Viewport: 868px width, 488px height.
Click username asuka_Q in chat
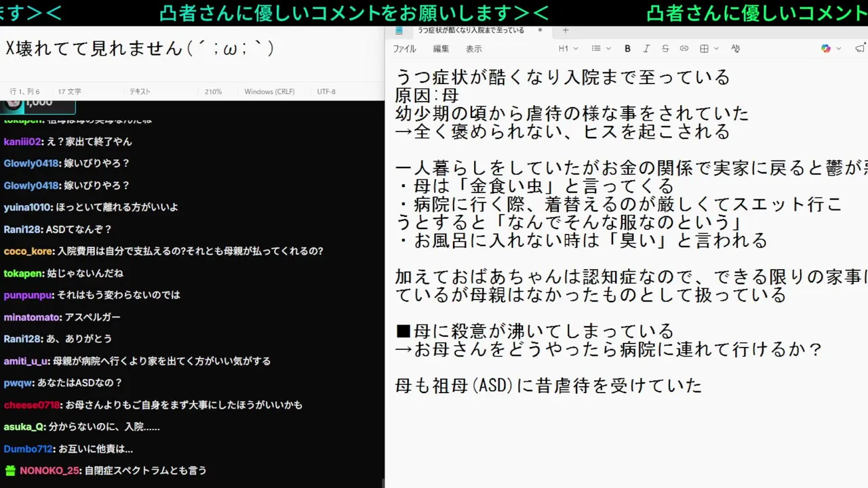point(24,427)
